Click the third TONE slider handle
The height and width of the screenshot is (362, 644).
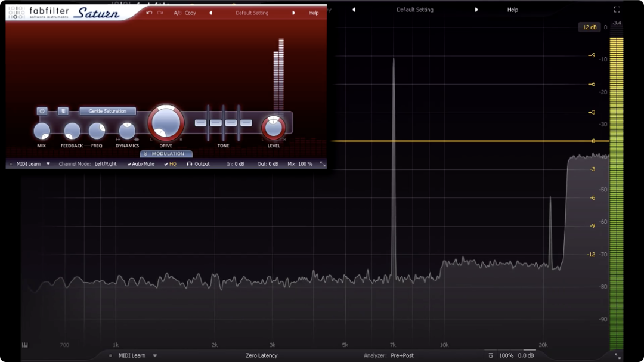[x=231, y=123]
